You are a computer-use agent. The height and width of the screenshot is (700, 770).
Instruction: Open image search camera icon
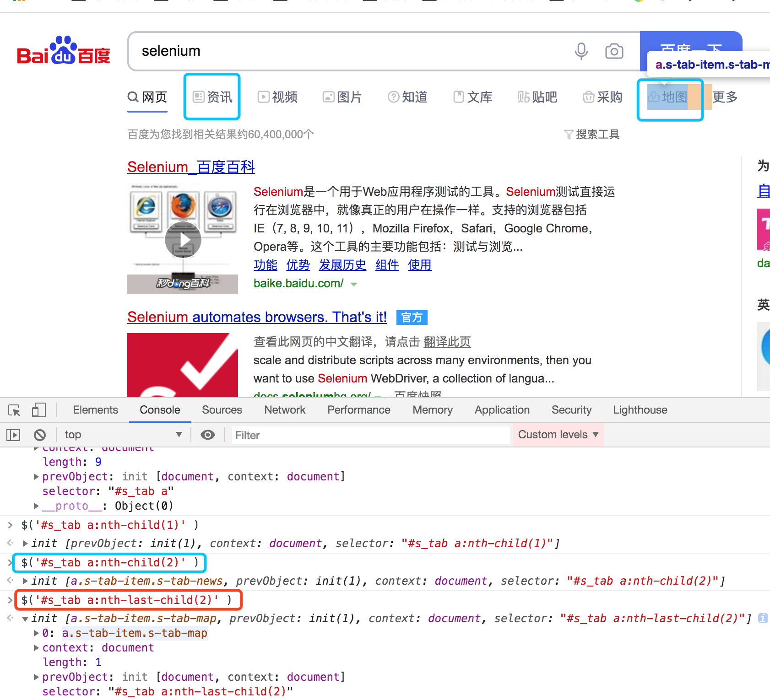(614, 51)
